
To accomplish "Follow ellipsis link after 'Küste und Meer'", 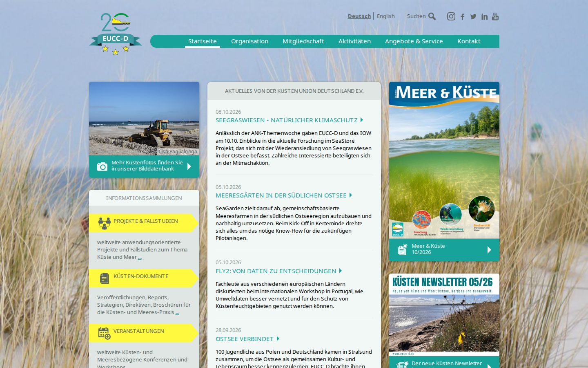I will point(140,257).
